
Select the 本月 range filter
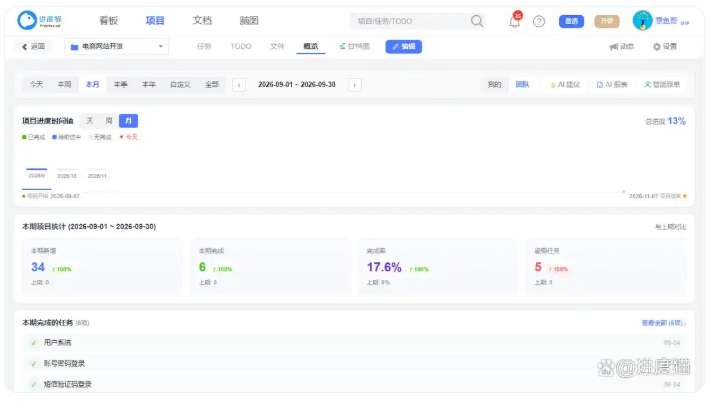pyautogui.click(x=93, y=84)
